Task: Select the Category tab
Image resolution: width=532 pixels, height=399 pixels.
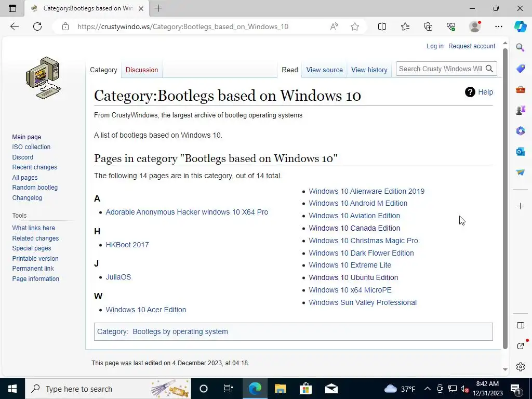Action: (x=103, y=70)
